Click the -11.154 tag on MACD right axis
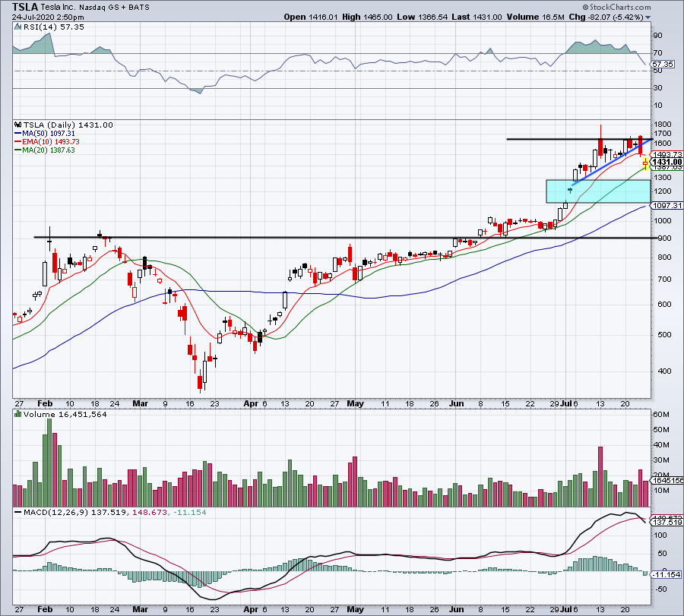 point(667,574)
